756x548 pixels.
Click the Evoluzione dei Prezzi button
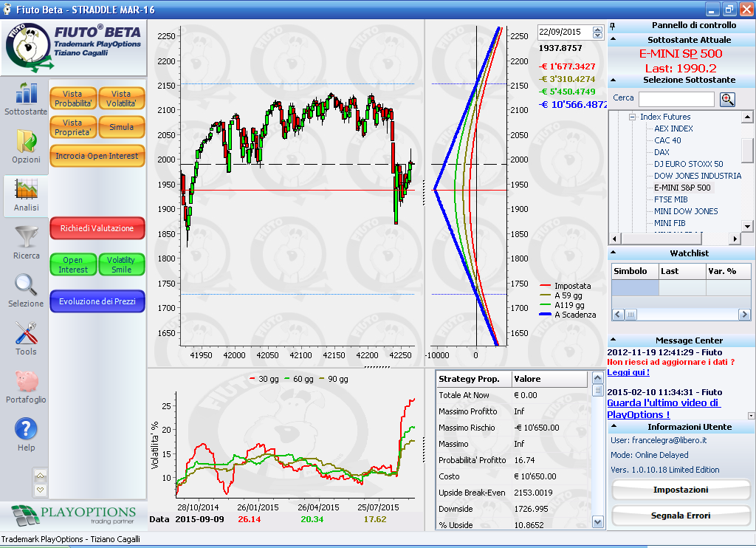click(x=97, y=301)
